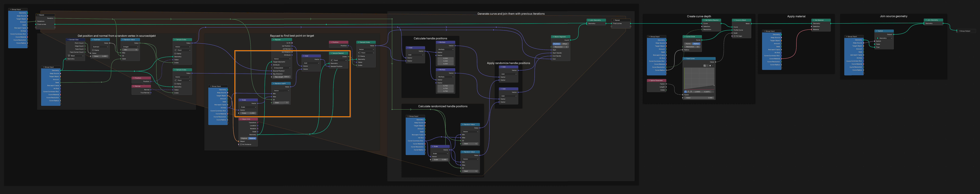Open Geometry type dropdown in Switch node
This screenshot has width=980, height=194.
884,38
